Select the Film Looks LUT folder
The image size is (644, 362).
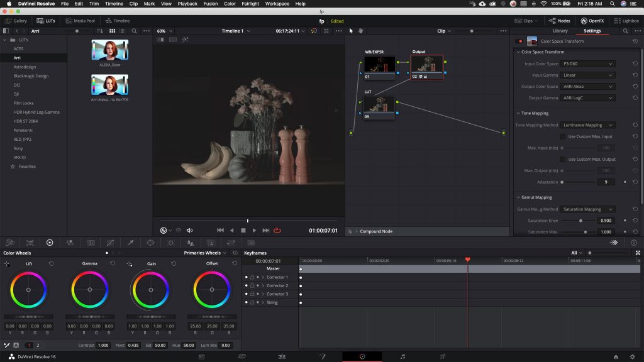pos(23,102)
